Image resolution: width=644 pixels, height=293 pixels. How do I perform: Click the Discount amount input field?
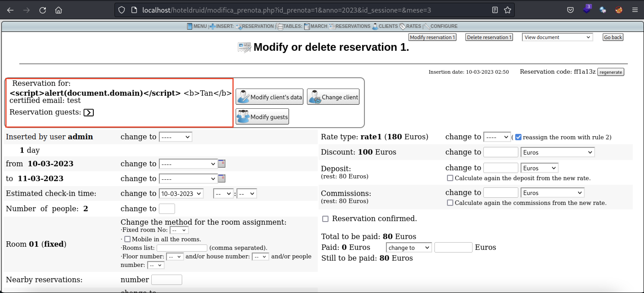(500, 152)
